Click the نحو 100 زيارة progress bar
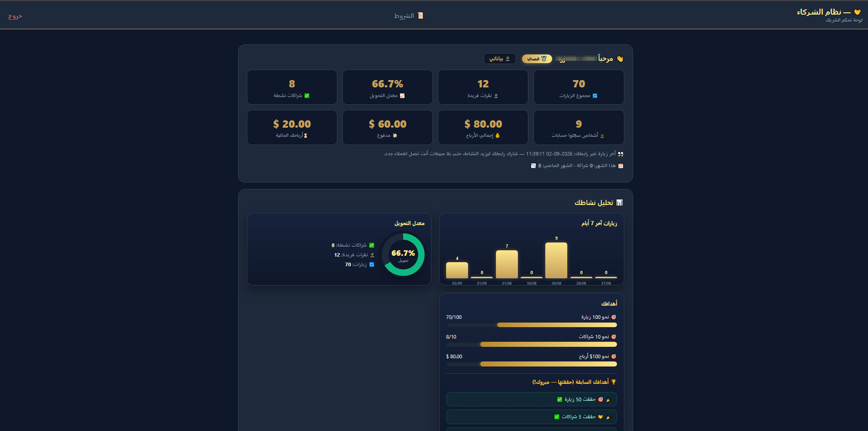Screen dimensions: 868x431 (x=532, y=325)
